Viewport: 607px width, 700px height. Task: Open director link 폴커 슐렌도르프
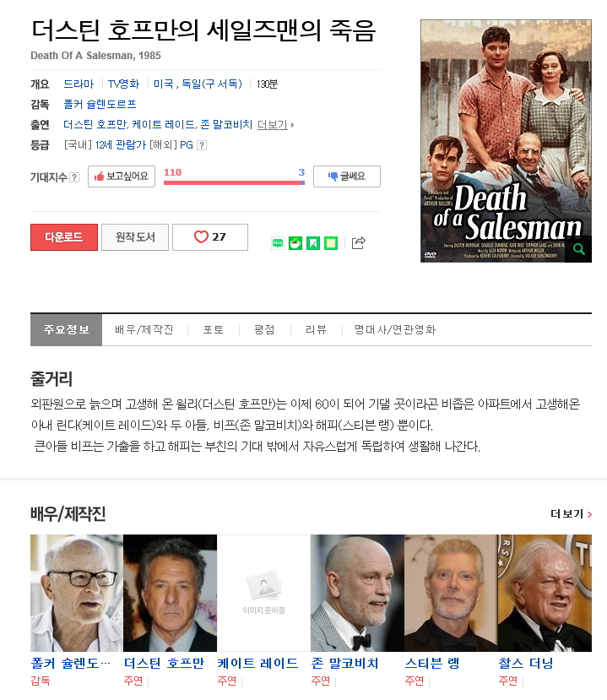point(100,105)
